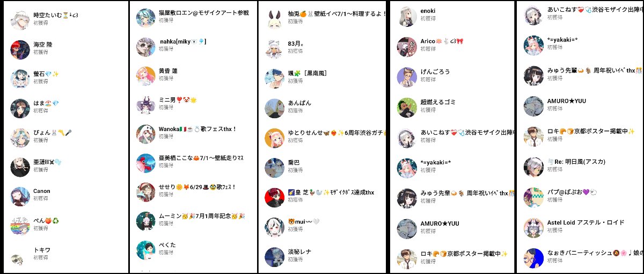644x274 pixels.
Task: Open the user name げんごろう
Action: (435, 71)
